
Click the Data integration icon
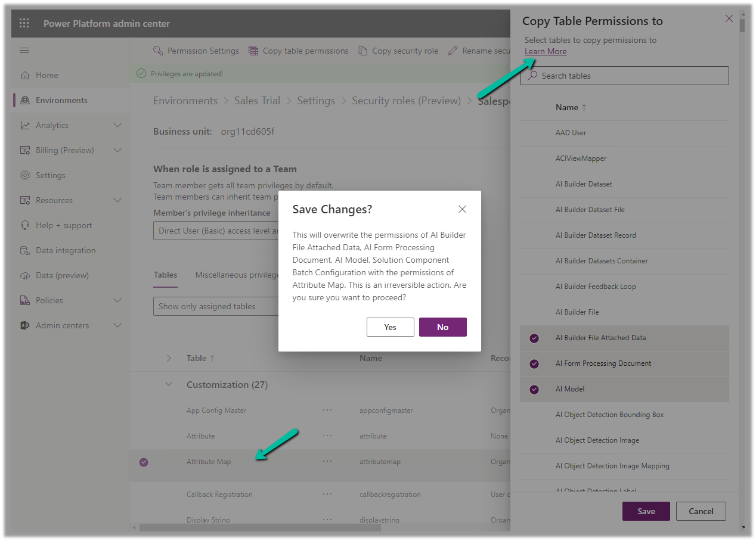click(x=25, y=250)
